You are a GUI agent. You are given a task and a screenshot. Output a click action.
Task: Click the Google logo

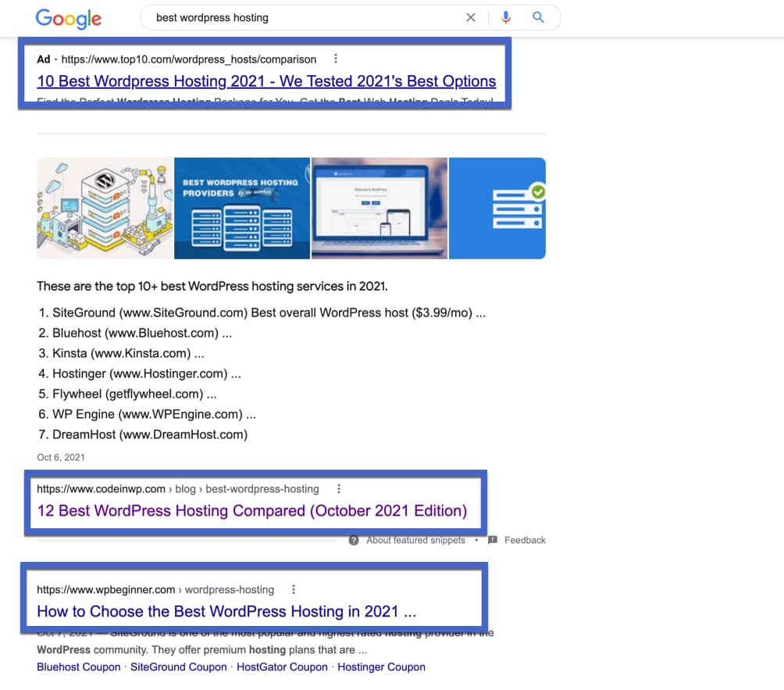(x=68, y=19)
